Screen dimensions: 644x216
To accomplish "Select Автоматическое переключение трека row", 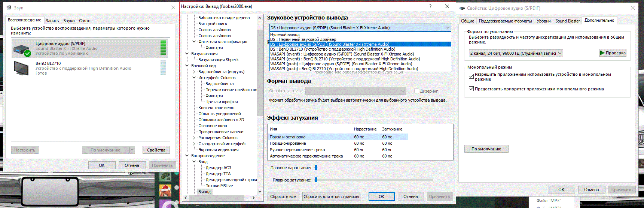I will [x=338, y=156].
